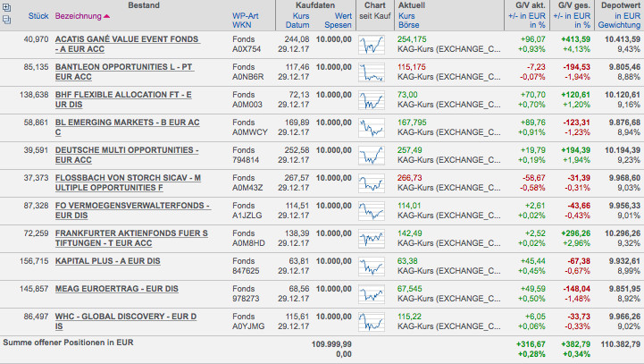Select WKN 794814
The height and width of the screenshot is (364, 644).
(246, 160)
